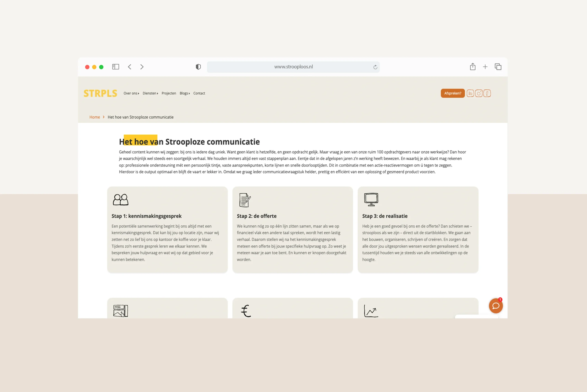Open the LinkedIn social icon

coord(470,93)
